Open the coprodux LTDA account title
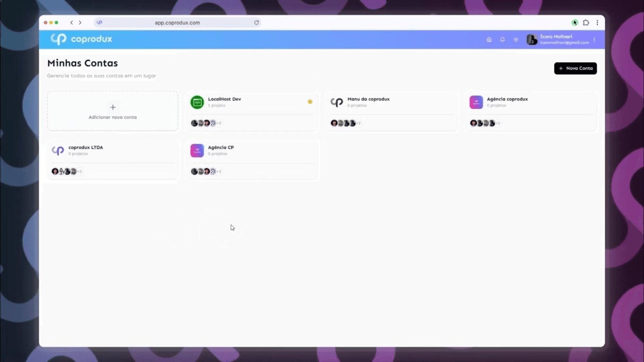 point(86,148)
